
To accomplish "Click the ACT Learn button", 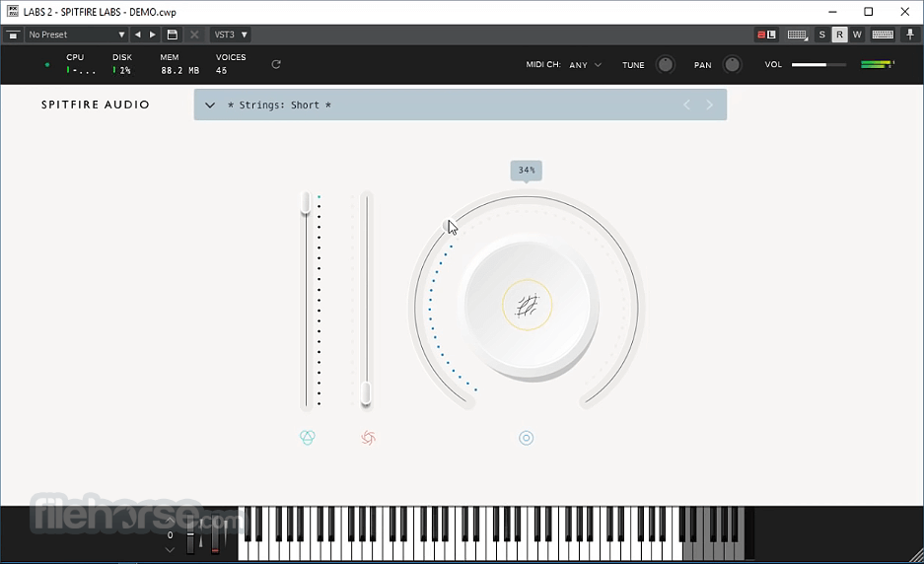I will [766, 35].
